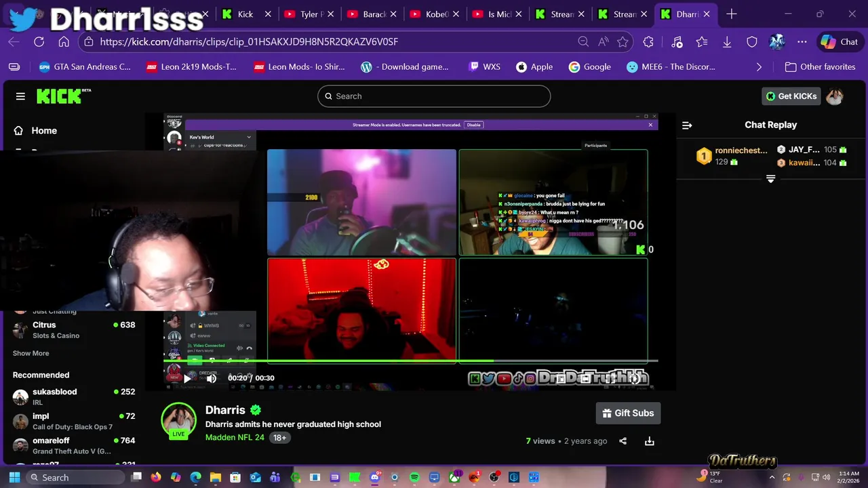Open browser Settings and more menu
Image resolution: width=868 pixels, height=488 pixels.
(x=802, y=42)
